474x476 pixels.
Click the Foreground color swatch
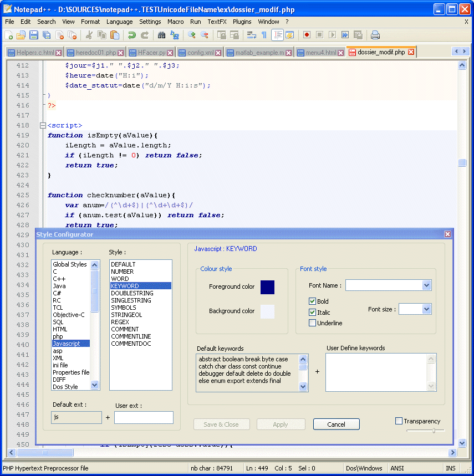click(267, 287)
